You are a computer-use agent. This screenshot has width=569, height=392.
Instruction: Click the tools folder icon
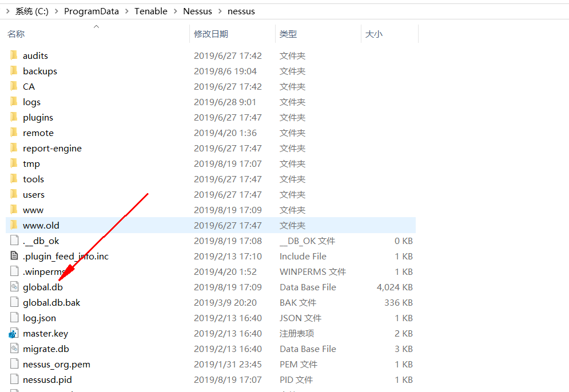(x=14, y=178)
